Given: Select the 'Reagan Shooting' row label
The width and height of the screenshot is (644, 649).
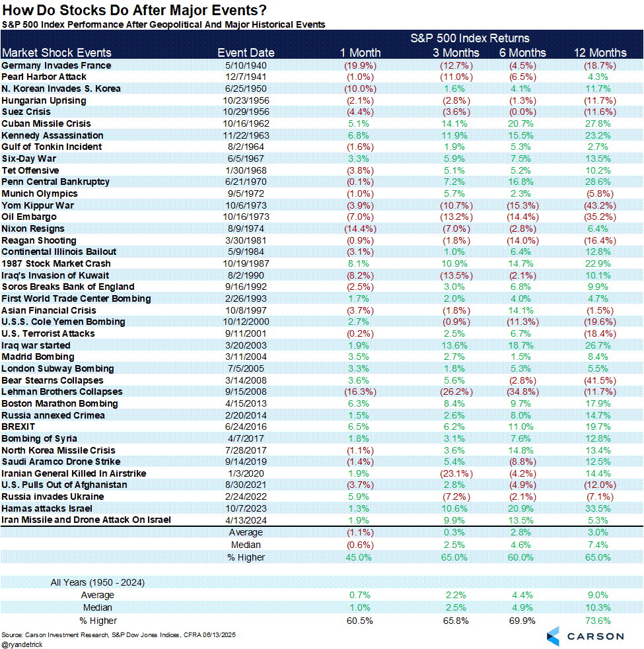Looking at the screenshot, I should point(39,240).
